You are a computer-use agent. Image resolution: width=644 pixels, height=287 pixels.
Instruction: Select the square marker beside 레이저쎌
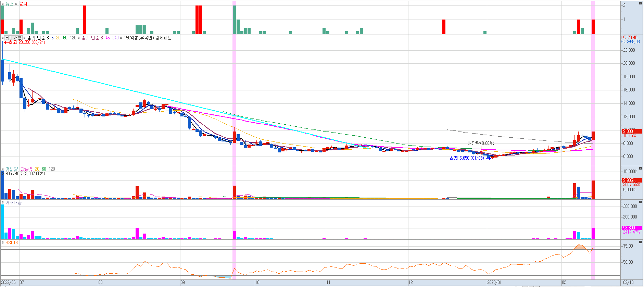pos(2,38)
